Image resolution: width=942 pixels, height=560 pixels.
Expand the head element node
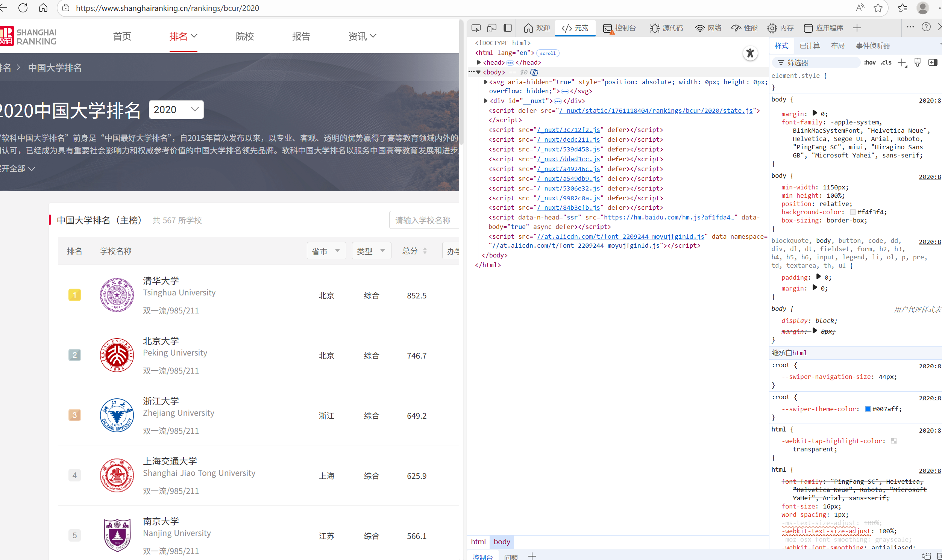(479, 63)
